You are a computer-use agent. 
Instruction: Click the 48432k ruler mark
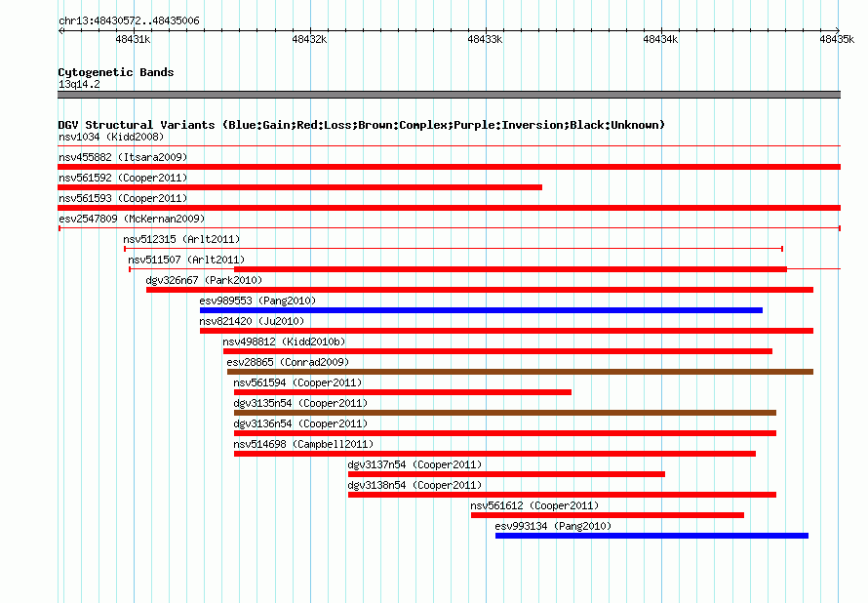309,39
